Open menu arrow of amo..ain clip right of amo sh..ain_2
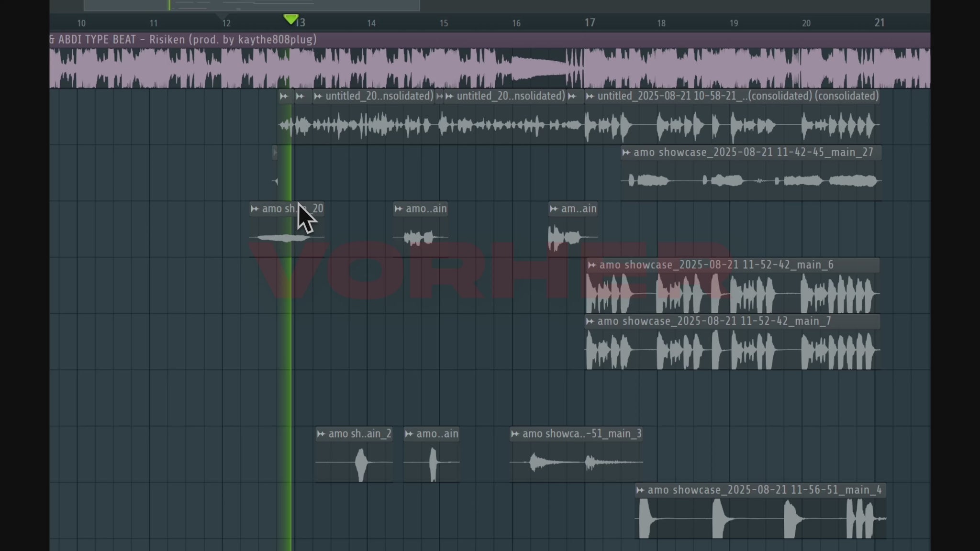980x551 pixels. point(409,434)
